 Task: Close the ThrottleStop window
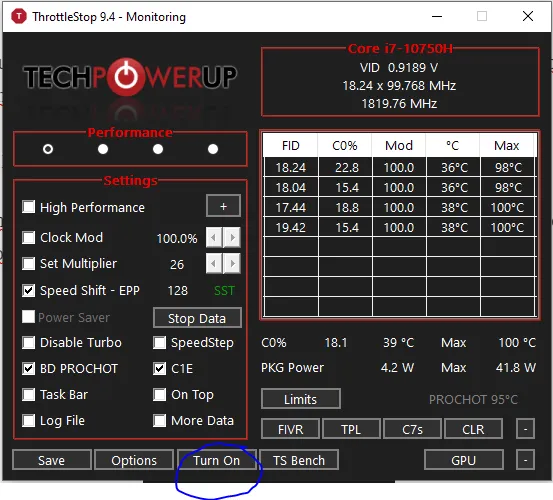528,16
